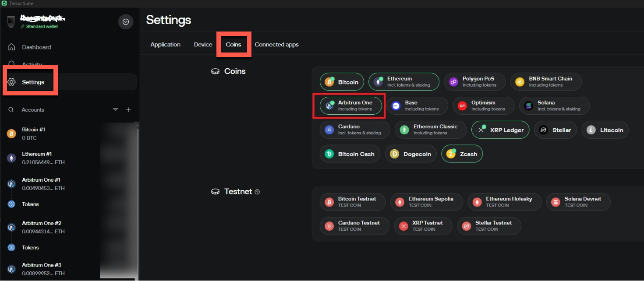Enable the Stellar coin
Screen dimensions: 644x281
[556, 130]
